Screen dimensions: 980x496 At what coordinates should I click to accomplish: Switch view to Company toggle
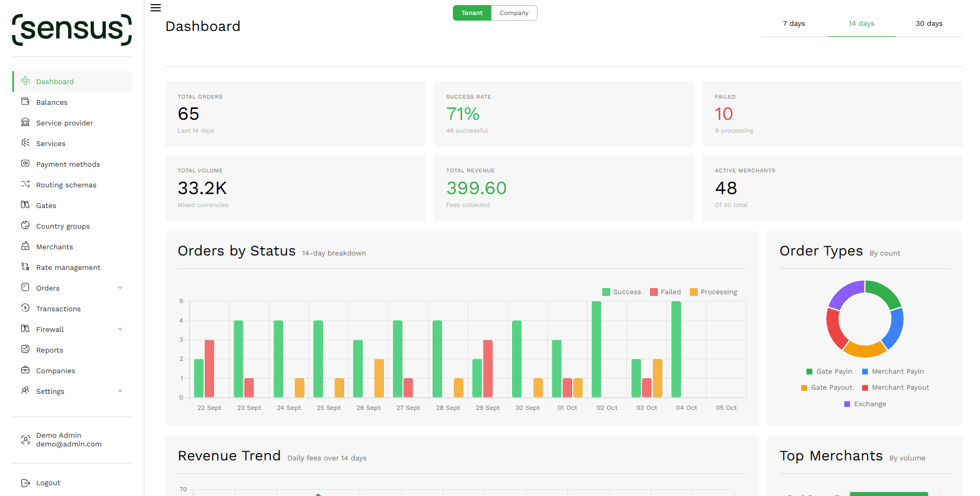[514, 13]
